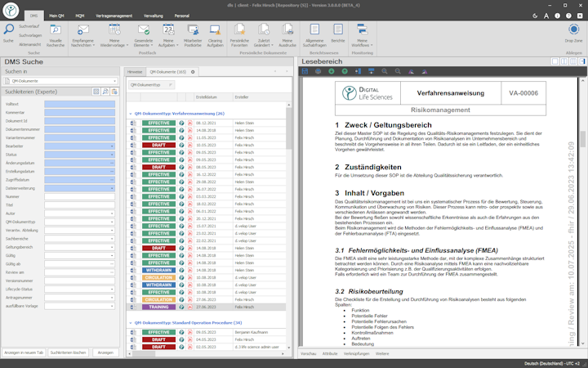
Task: Select the TRAINING row dated 27.06.2023
Action: [x=207, y=307]
